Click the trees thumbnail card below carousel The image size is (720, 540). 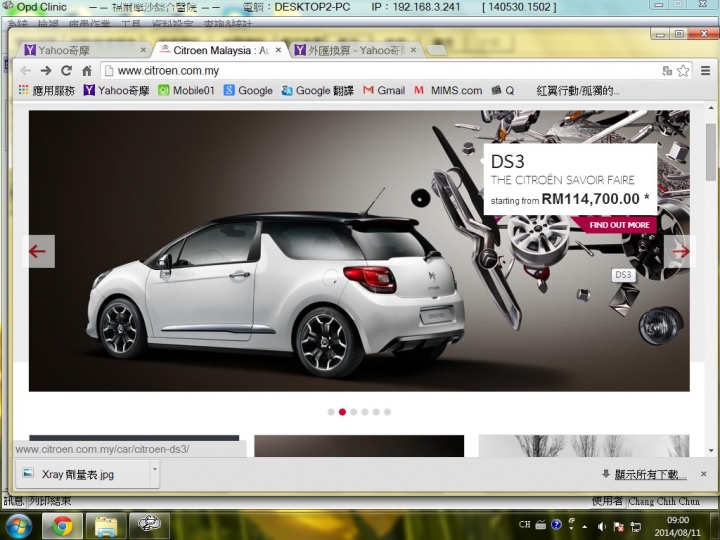[584, 446]
